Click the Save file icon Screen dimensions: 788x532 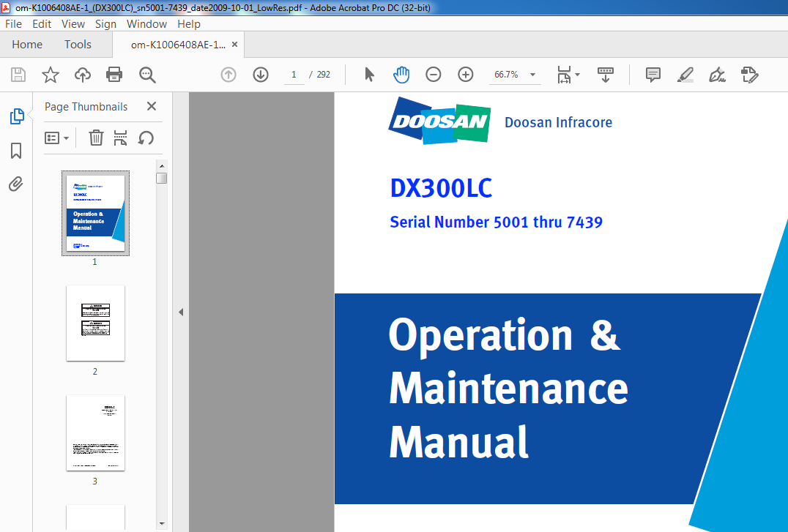(x=18, y=75)
